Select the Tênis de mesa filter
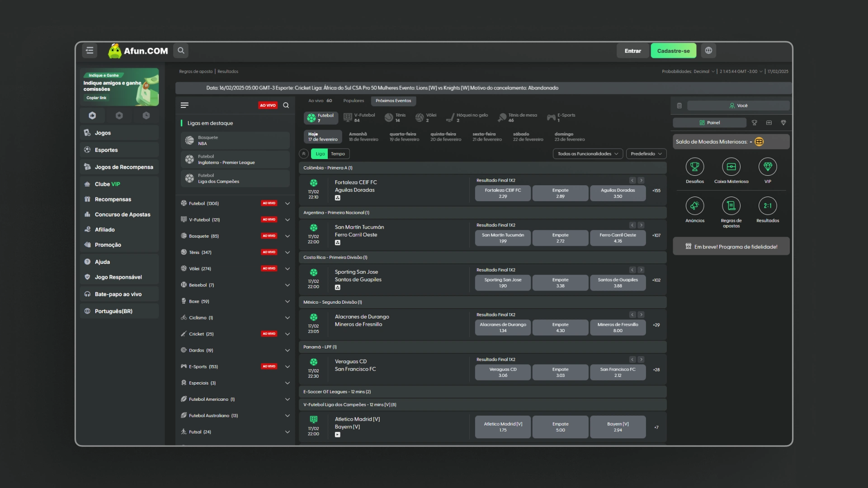 click(518, 117)
